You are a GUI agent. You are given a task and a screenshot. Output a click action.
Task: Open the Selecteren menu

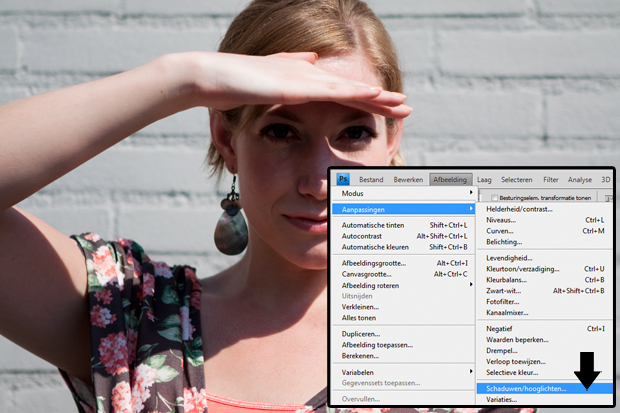point(517,179)
